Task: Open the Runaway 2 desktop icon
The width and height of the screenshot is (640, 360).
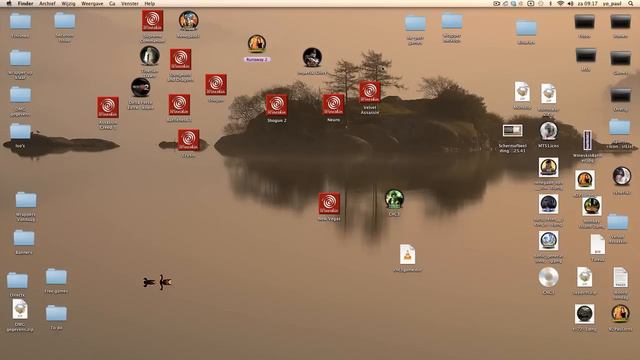Action: pyautogui.click(x=257, y=44)
